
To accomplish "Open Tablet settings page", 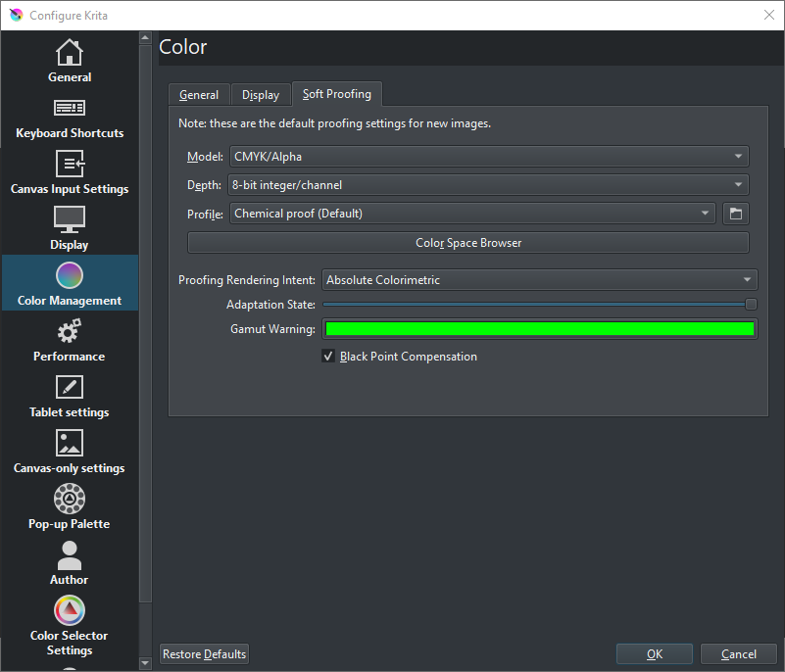I will pyautogui.click(x=70, y=397).
